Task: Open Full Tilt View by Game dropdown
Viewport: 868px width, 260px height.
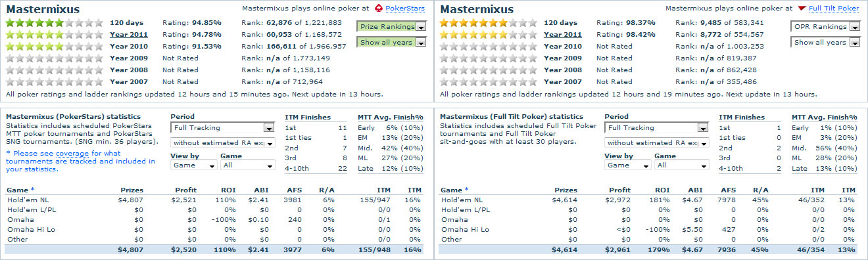Action: coord(627,165)
